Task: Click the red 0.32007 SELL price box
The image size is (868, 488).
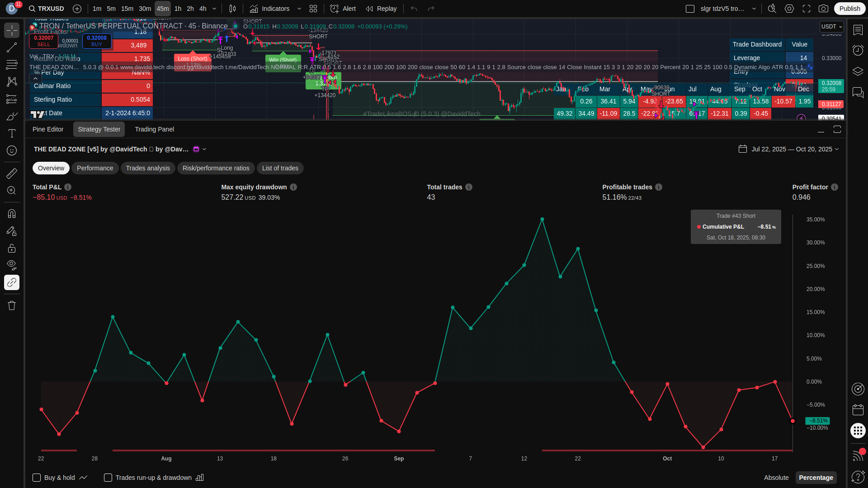Action: point(43,41)
